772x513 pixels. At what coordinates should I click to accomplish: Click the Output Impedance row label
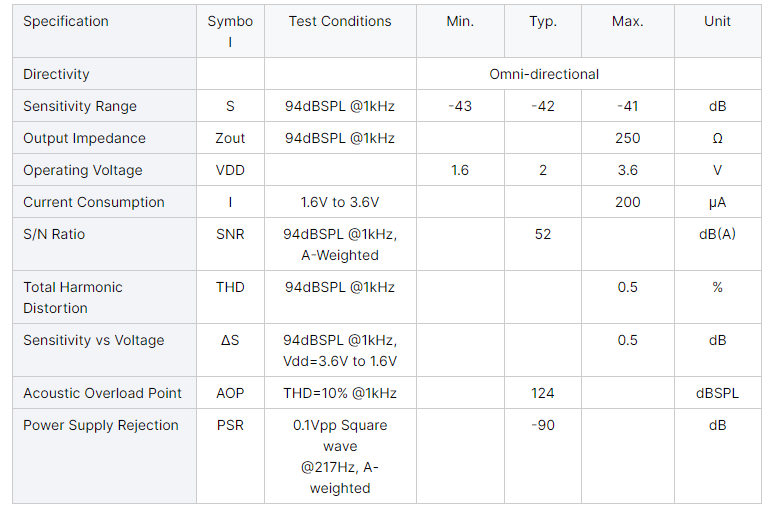(84, 138)
